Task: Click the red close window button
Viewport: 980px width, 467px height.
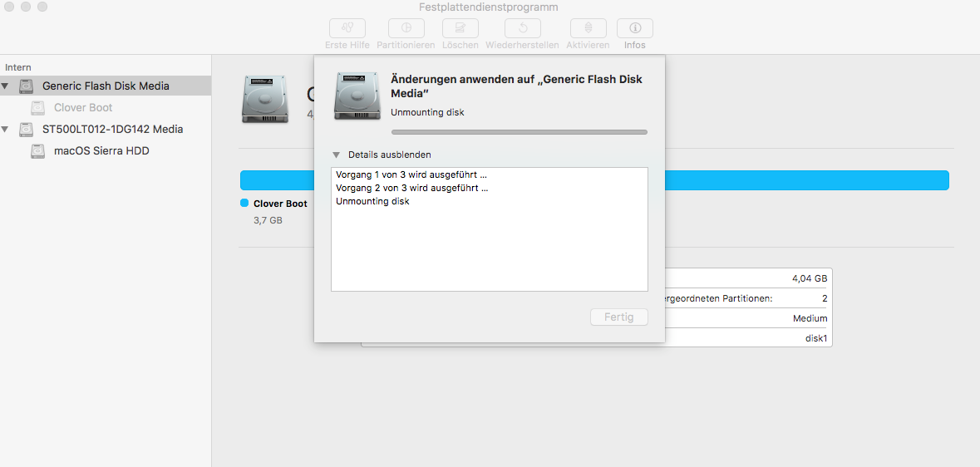Action: 9,7
